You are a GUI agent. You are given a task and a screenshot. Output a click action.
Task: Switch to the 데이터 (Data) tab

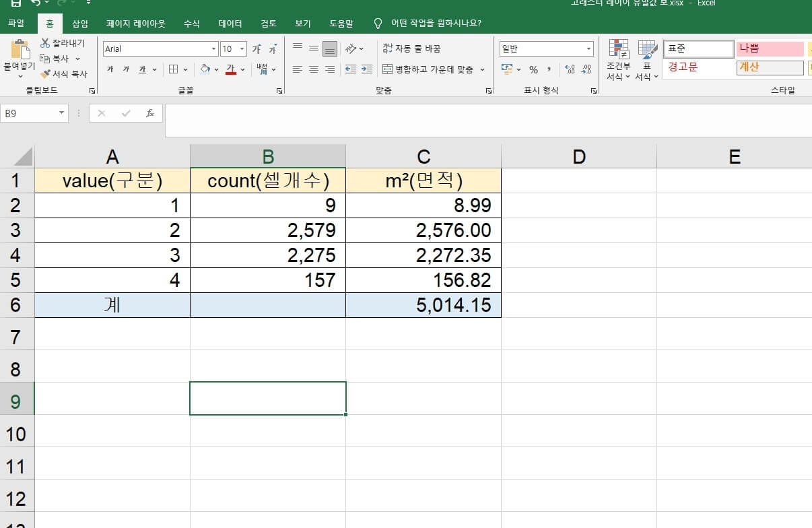[x=230, y=23]
